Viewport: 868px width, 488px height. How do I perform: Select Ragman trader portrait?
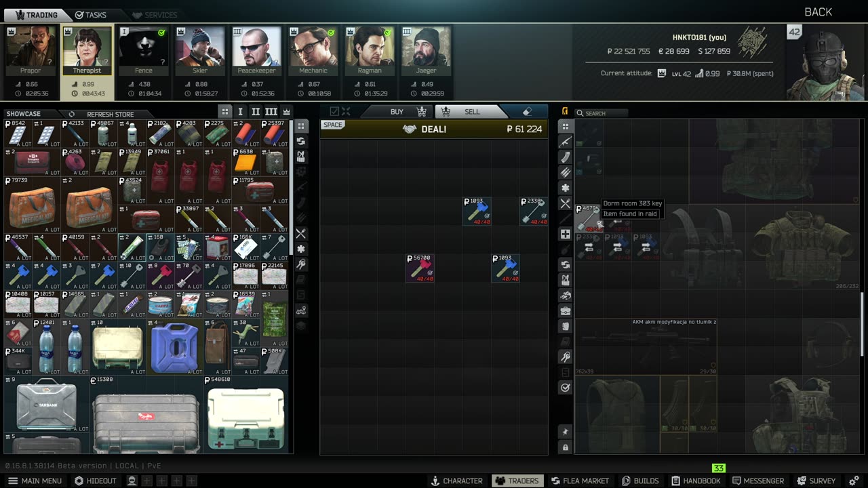(x=370, y=52)
